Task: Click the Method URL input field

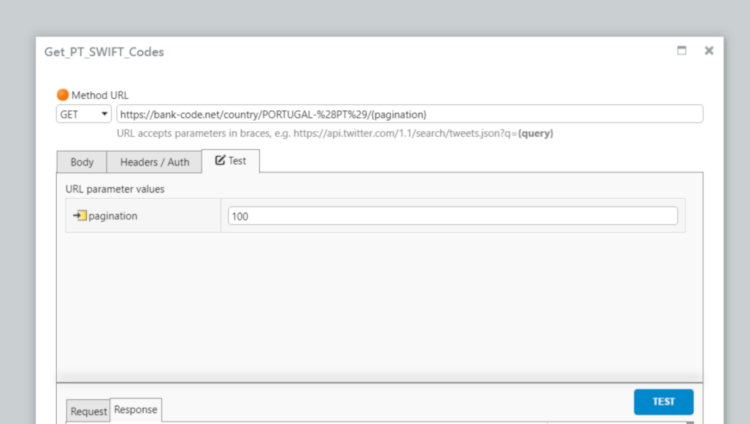Action: 409,114
